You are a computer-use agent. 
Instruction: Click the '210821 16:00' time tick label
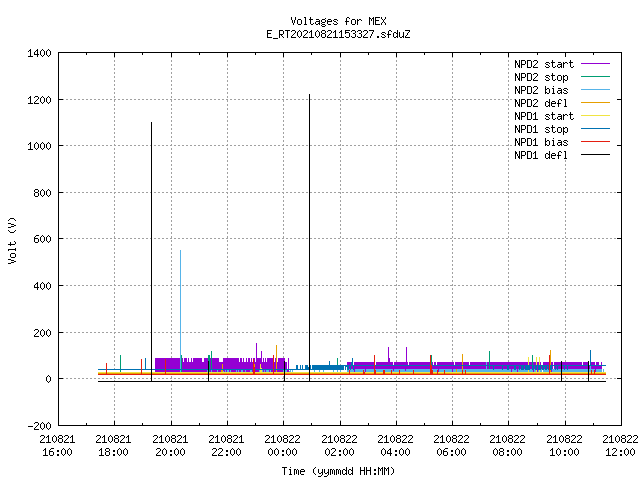tap(58, 446)
